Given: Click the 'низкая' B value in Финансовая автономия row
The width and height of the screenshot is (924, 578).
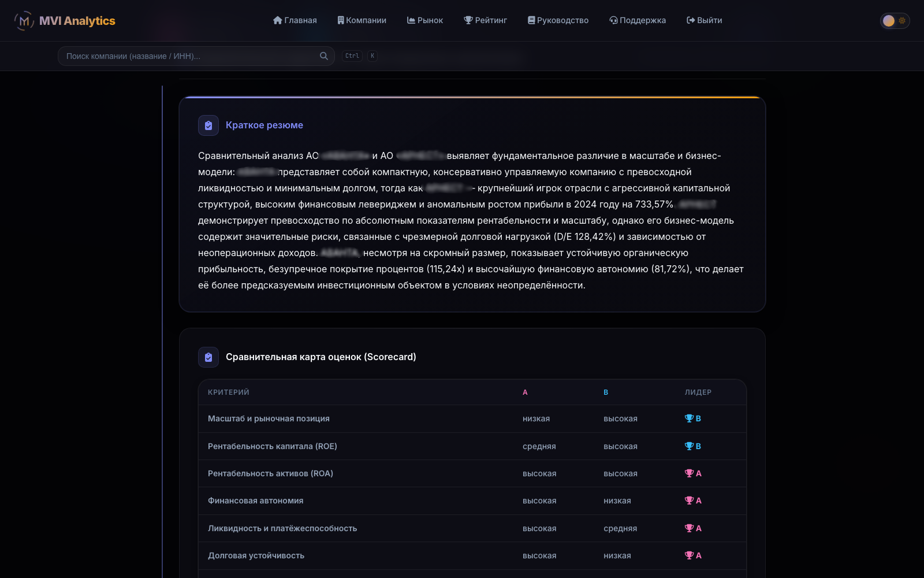Looking at the screenshot, I should (x=617, y=501).
